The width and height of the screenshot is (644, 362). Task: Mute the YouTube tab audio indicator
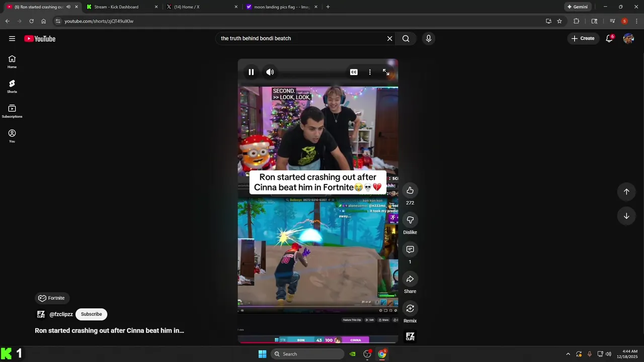pos(68,7)
